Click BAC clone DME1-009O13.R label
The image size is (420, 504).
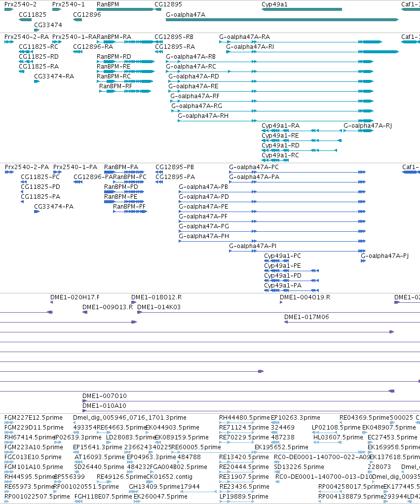click(108, 307)
